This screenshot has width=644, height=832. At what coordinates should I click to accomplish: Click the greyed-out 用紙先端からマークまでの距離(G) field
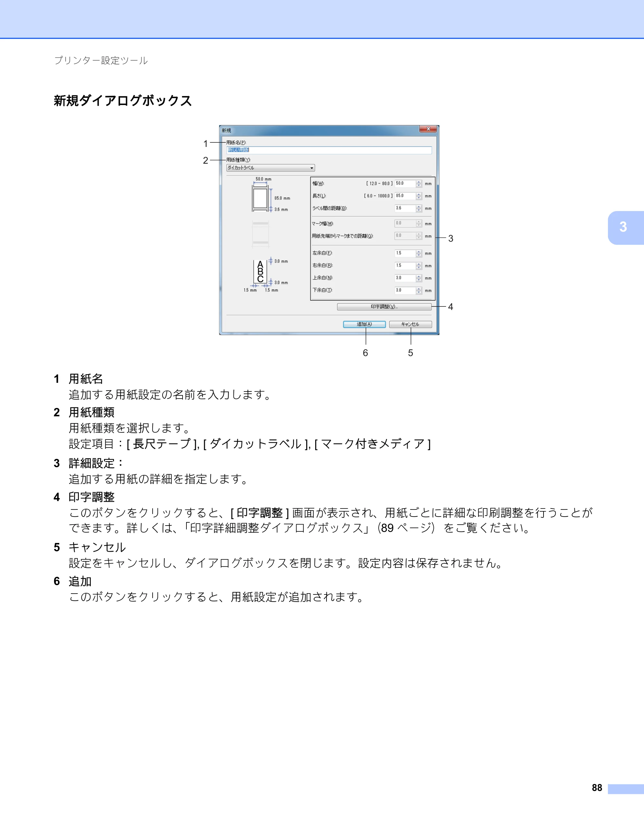(x=405, y=236)
